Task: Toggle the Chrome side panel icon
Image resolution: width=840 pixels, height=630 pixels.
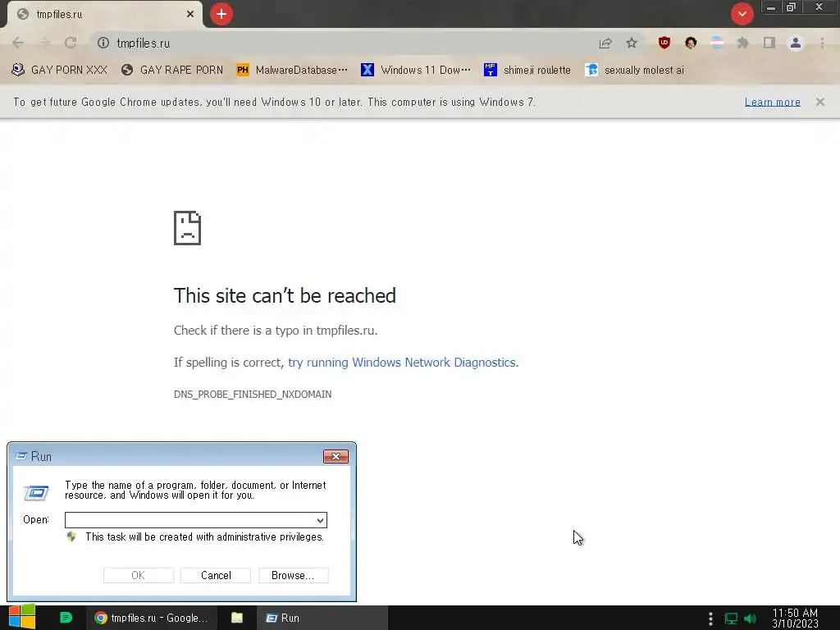Action: 769,43
